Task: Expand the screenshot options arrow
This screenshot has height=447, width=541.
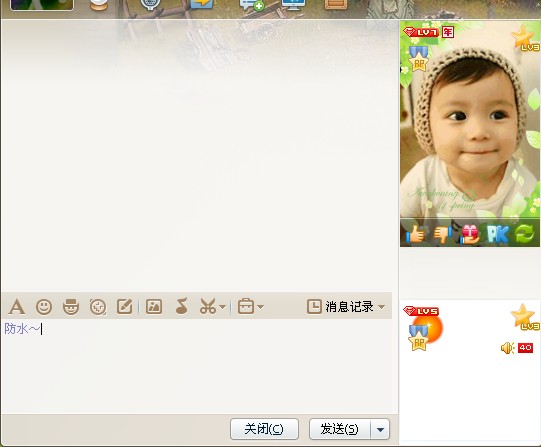Action: (223, 307)
